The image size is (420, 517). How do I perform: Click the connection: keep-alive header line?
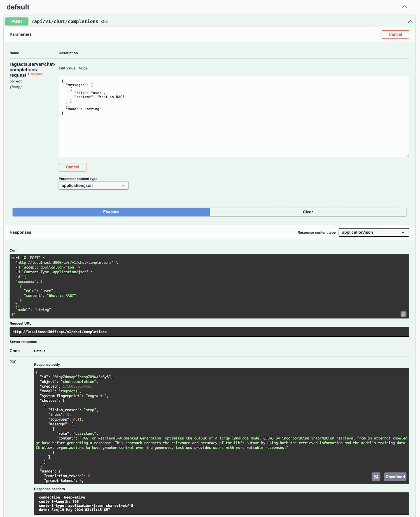pyautogui.click(x=62, y=497)
